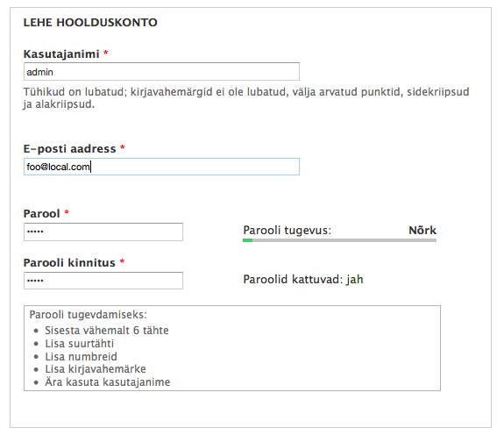Click the Parooli tugevus strength bar
The height and width of the screenshot is (435, 504).
coord(339,240)
